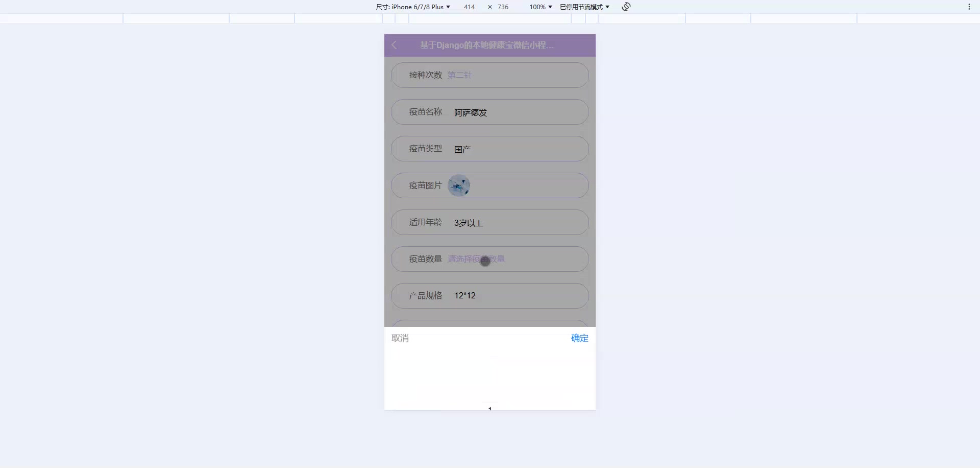Click the 确定 confirm button on the picker

(x=579, y=338)
